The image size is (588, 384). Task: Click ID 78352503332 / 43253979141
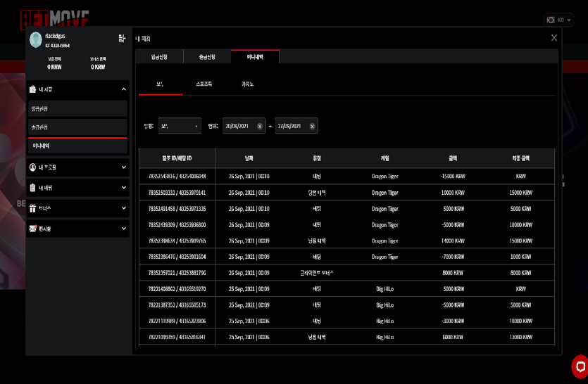coord(177,193)
